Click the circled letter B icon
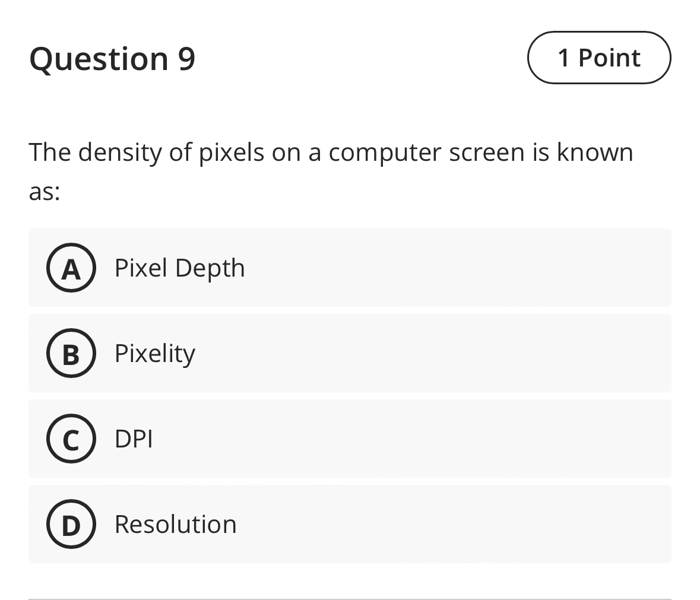700x600 pixels. tap(71, 353)
